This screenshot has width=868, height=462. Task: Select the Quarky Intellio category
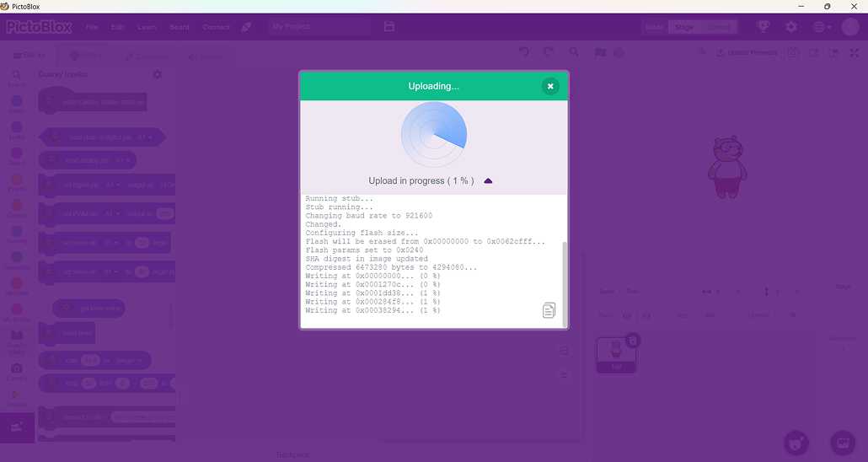coord(17,342)
